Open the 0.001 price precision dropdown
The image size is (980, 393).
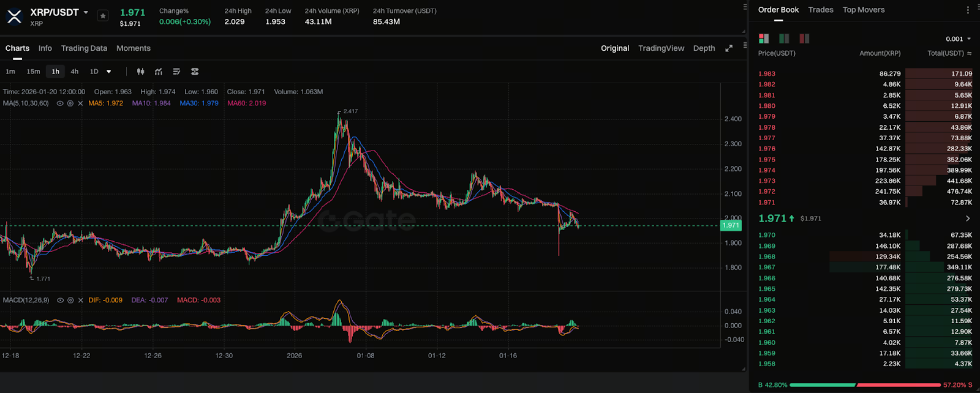click(x=958, y=39)
